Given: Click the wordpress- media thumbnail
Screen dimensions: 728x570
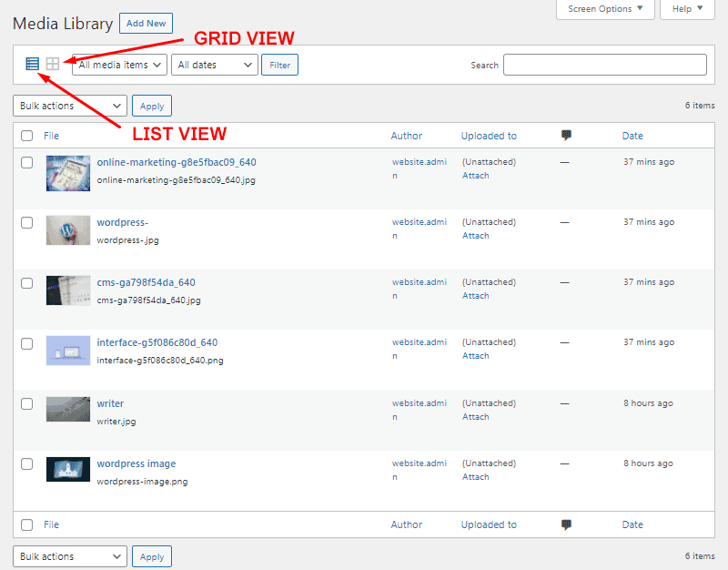Looking at the screenshot, I should [x=67, y=229].
